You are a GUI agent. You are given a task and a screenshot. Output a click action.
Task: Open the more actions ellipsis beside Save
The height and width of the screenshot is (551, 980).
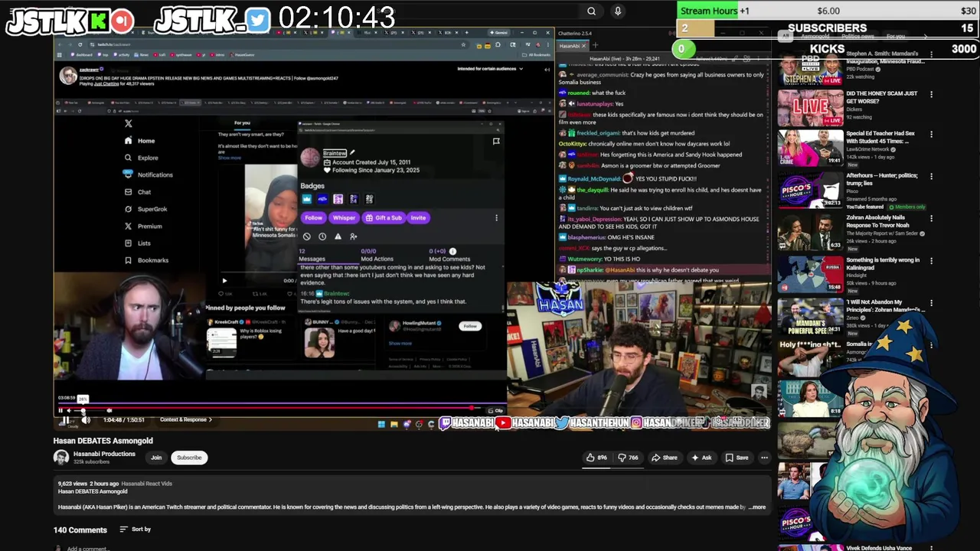pos(764,458)
